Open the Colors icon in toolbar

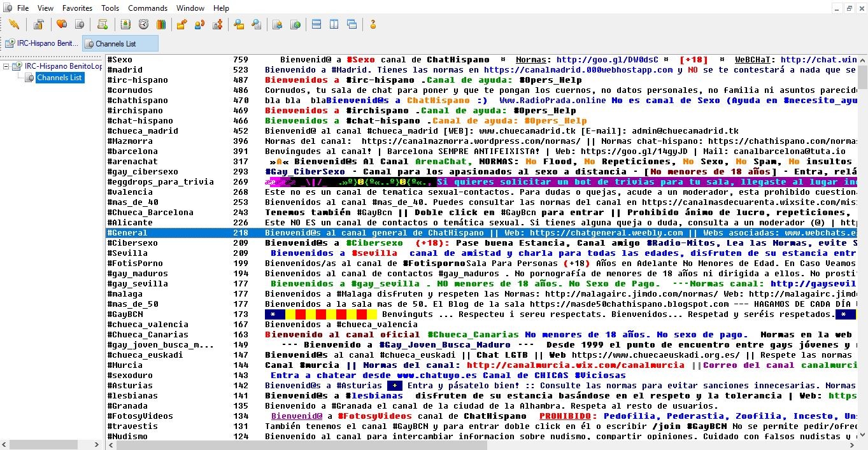tap(161, 25)
